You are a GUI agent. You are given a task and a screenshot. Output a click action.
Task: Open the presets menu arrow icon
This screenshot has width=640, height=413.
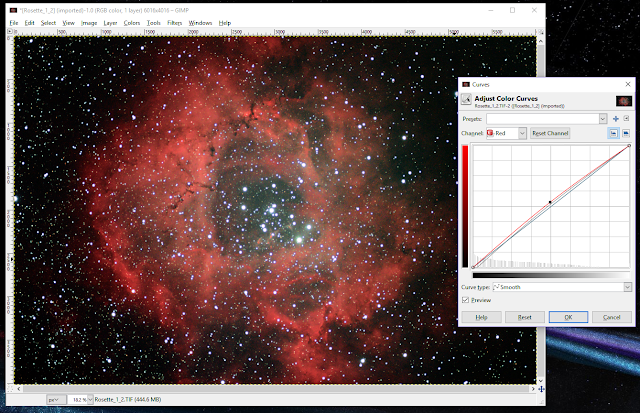point(626,119)
